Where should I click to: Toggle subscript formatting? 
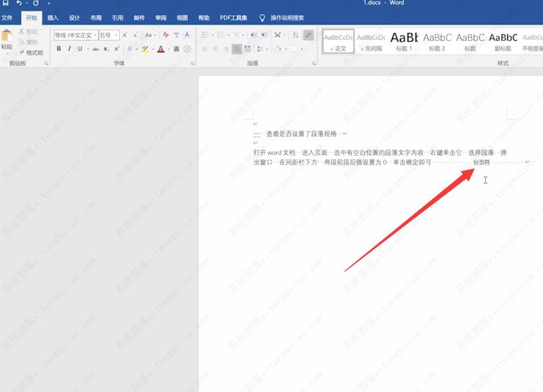click(106, 49)
